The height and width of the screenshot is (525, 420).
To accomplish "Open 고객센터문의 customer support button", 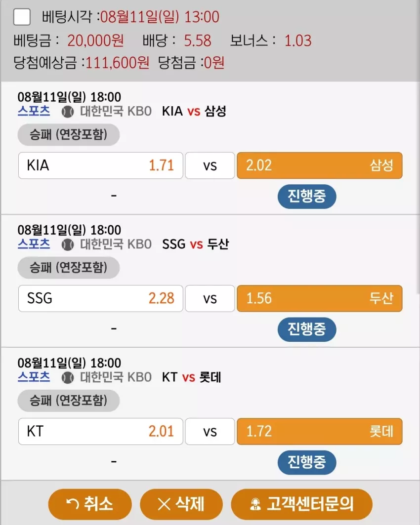I will coord(301,504).
